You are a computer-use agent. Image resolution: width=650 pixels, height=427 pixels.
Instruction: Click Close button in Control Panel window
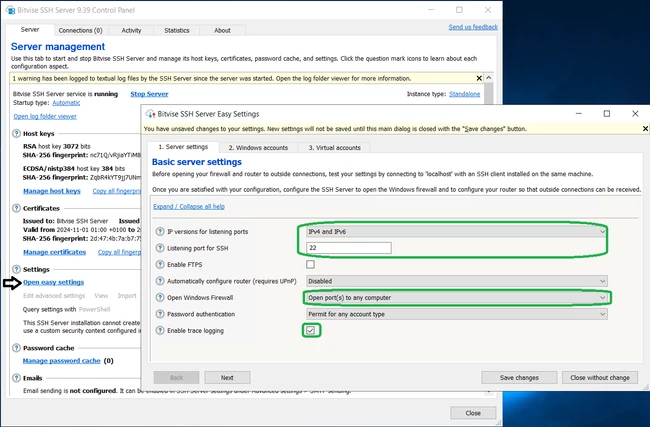pyautogui.click(x=473, y=413)
